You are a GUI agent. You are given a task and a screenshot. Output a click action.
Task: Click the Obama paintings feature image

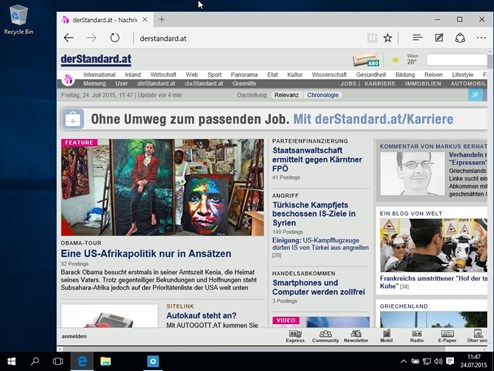point(162,187)
